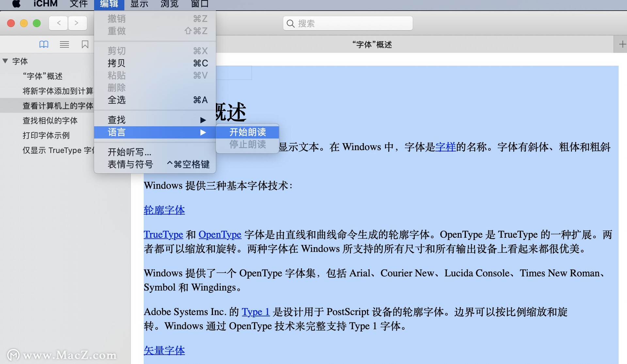Click the magnifier icon in search field

pos(290,24)
